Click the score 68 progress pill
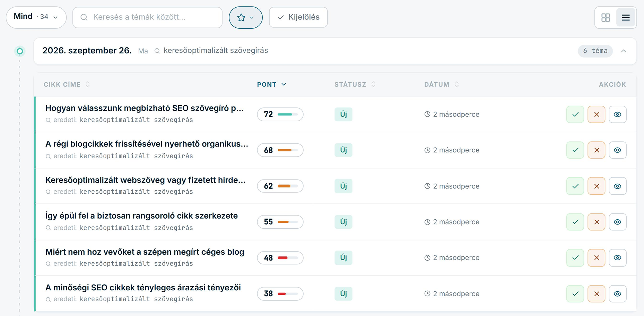This screenshot has height=316, width=644. pos(280,150)
